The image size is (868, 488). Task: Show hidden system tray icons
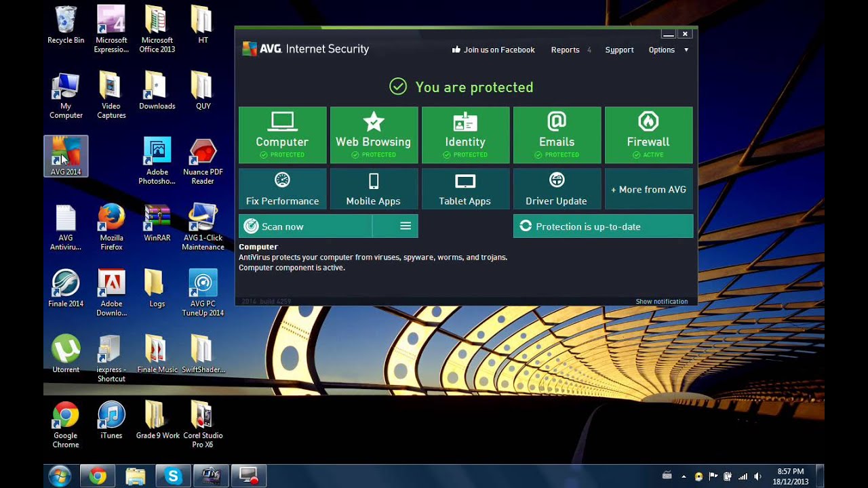[684, 476]
